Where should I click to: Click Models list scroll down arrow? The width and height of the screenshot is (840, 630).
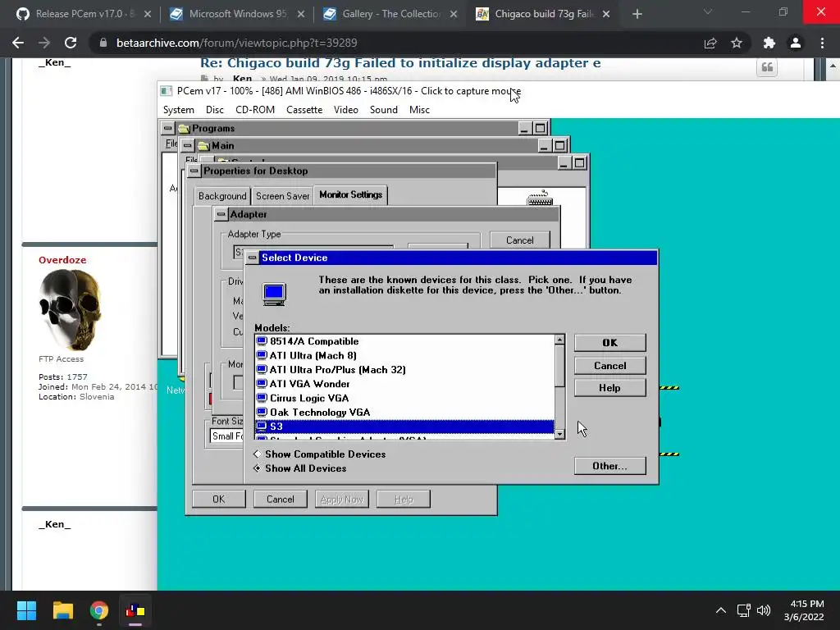coord(559,434)
